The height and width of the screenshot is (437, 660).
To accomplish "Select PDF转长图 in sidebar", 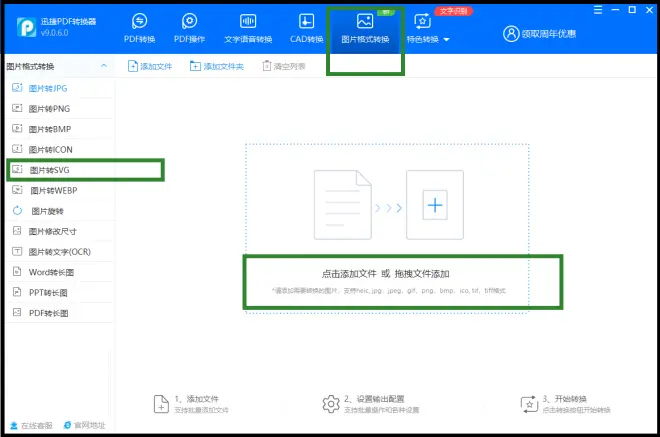I will tap(60, 313).
